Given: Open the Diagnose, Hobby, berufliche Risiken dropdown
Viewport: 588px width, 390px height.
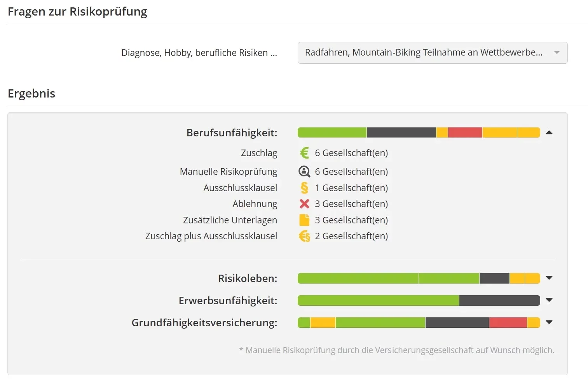Looking at the screenshot, I should coord(432,53).
